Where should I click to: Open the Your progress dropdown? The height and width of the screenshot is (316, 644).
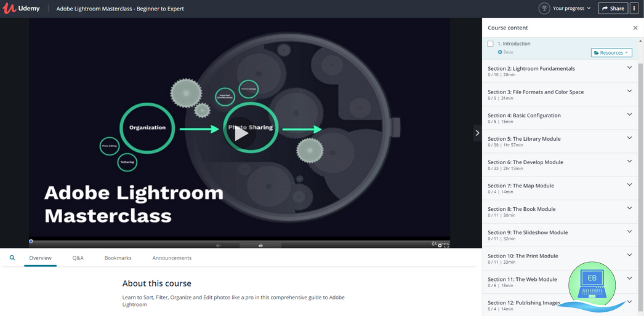click(571, 8)
